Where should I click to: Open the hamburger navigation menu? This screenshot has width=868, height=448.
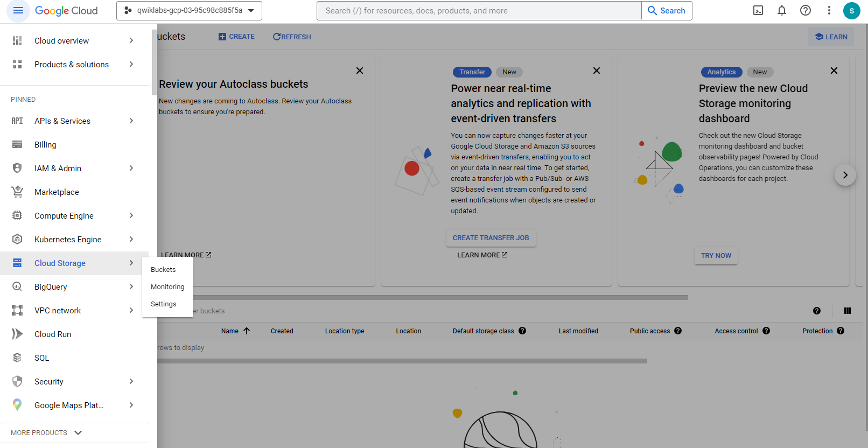(18, 11)
